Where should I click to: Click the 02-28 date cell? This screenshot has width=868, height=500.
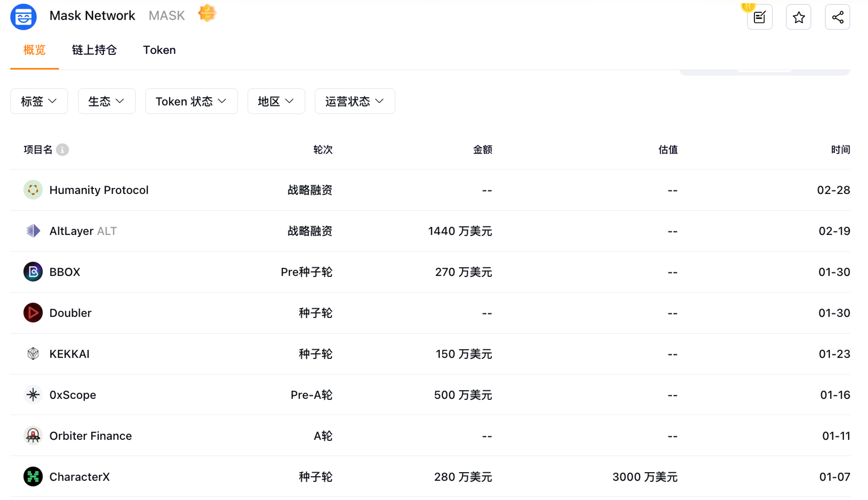[834, 190]
